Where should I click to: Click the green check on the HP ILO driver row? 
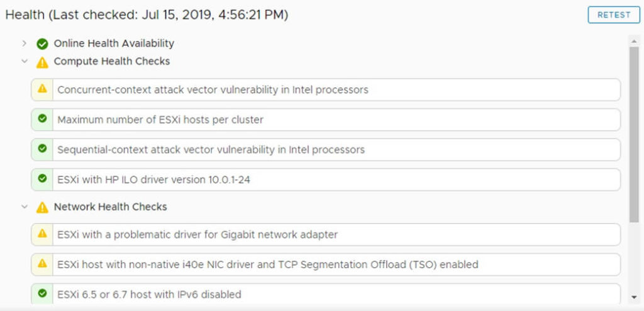coord(42,179)
